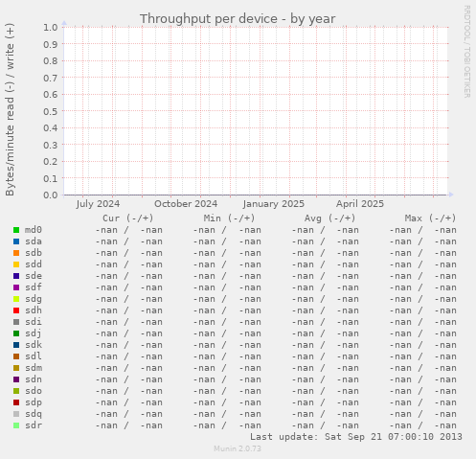The height and width of the screenshot is (459, 476).
Task: Click the 'Munin 2.0.73' version text
Action: [238, 448]
